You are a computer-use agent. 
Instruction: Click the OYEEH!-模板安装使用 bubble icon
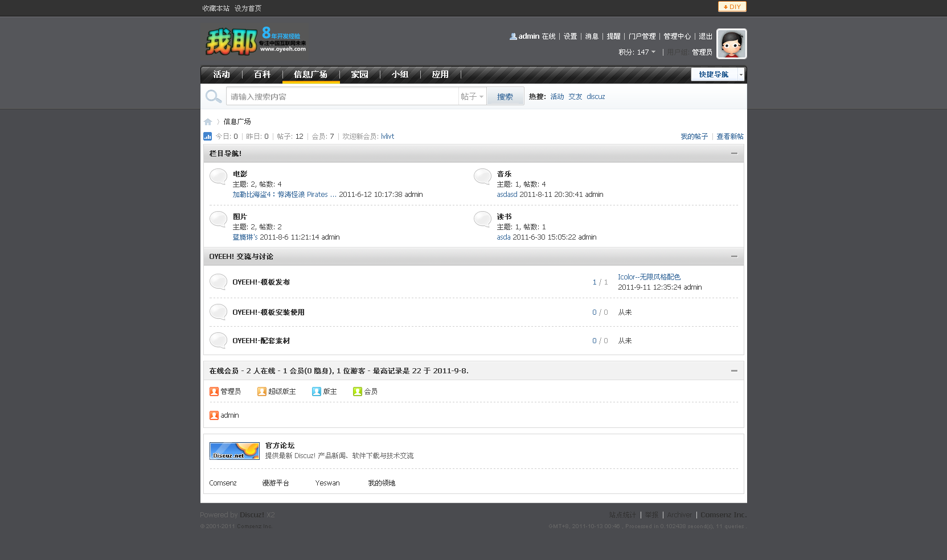tap(218, 312)
